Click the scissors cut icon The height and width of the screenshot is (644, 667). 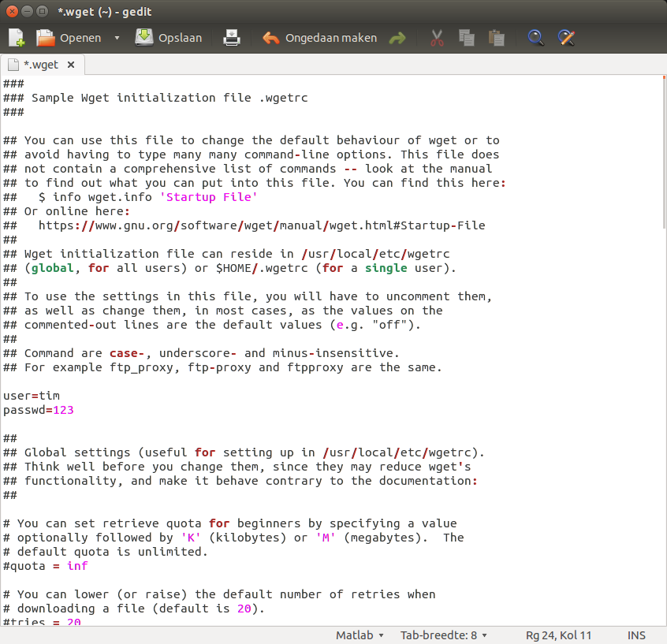click(437, 38)
